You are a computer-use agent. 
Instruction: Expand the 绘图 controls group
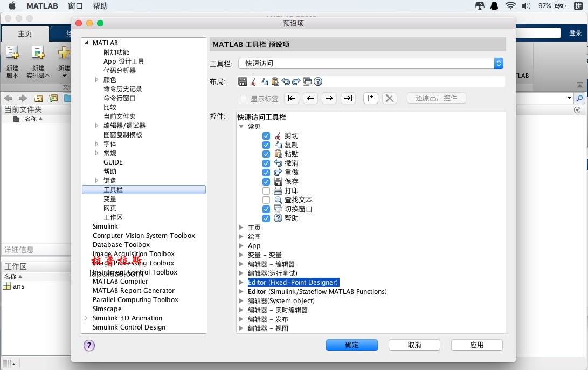click(241, 236)
